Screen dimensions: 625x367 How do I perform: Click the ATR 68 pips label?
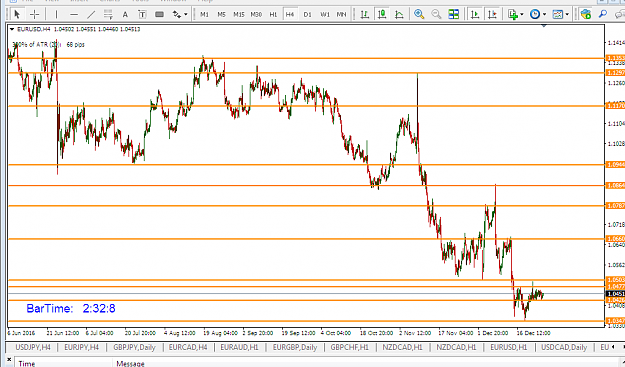tap(48, 45)
